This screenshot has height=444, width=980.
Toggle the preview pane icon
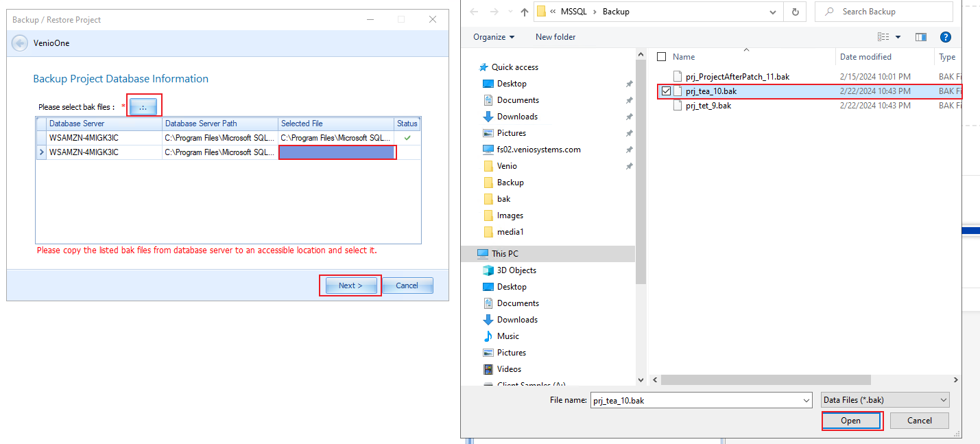coord(921,37)
